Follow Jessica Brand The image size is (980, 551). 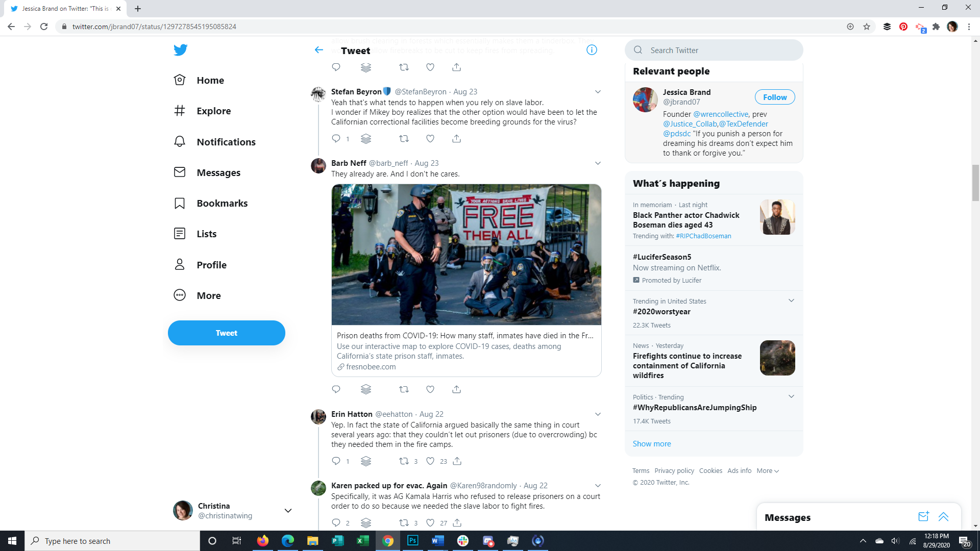pos(774,97)
